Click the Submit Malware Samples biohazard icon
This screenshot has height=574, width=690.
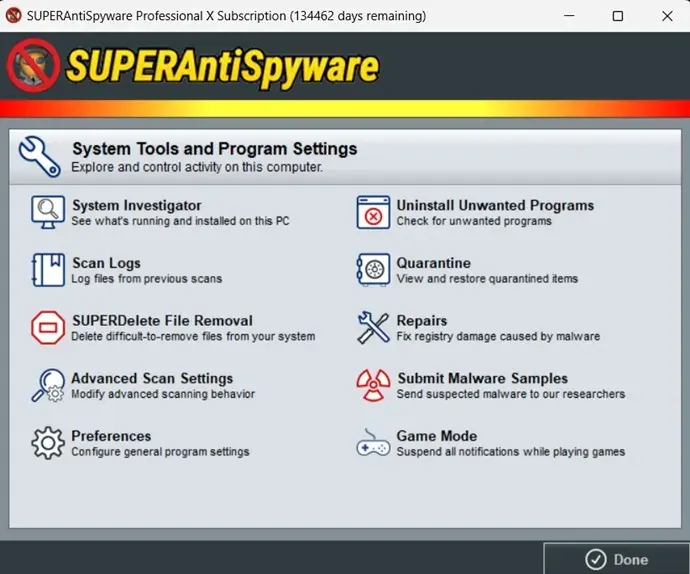[373, 385]
